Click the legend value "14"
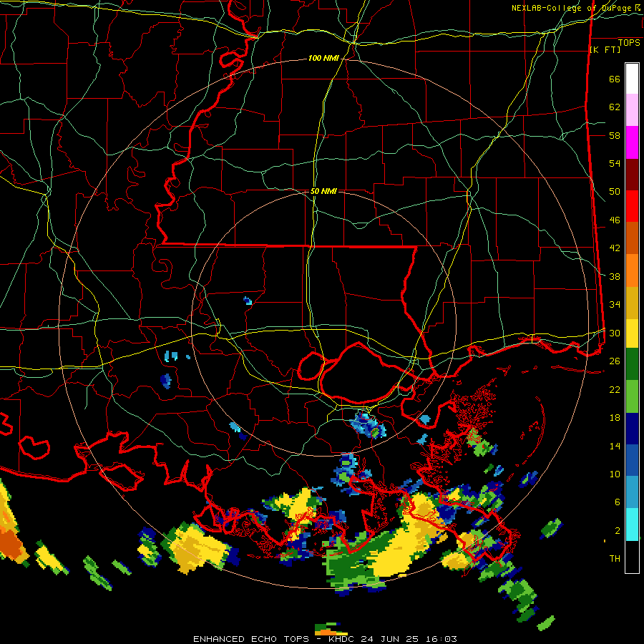The image size is (644, 644). [x=615, y=446]
